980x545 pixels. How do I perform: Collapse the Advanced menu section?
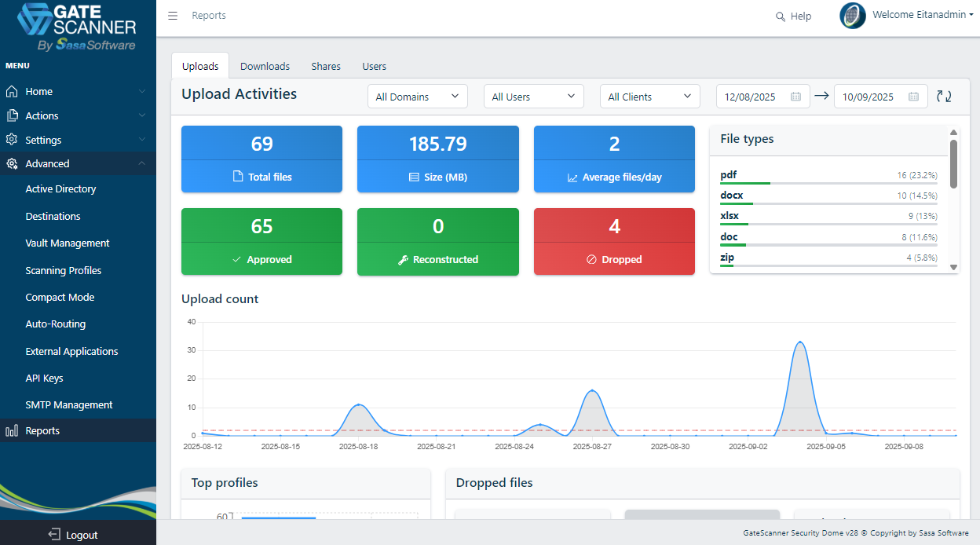click(x=141, y=163)
